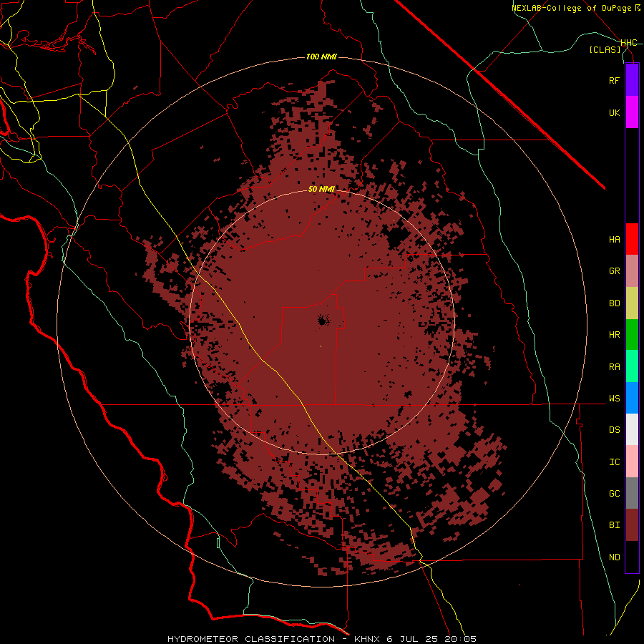The height and width of the screenshot is (644, 644).
Task: Click the 'GC' legend label
Action: (x=614, y=494)
